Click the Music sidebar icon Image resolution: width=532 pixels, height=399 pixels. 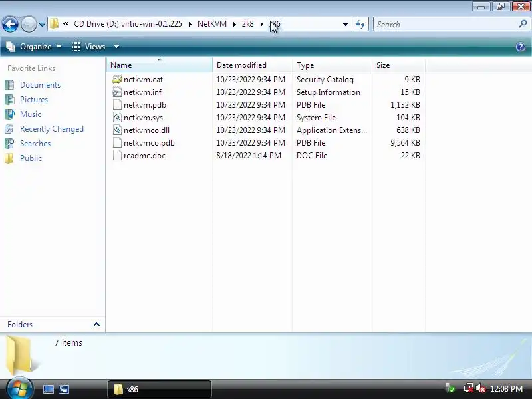(9, 114)
